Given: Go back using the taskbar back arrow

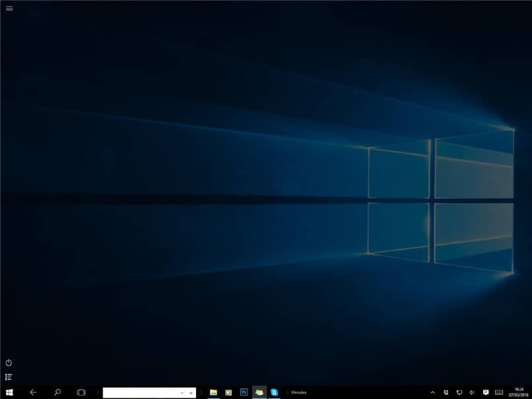Looking at the screenshot, I should pos(33,392).
